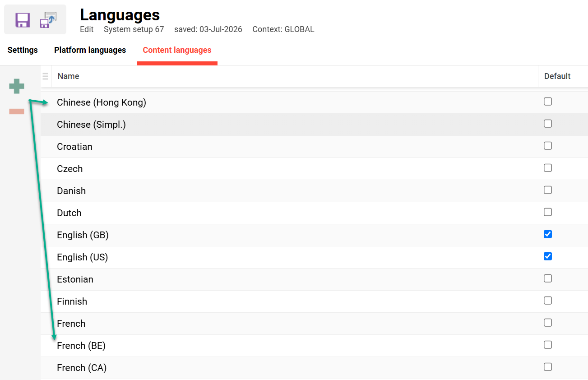
Task: Select the English (GB) row
Action: point(314,235)
